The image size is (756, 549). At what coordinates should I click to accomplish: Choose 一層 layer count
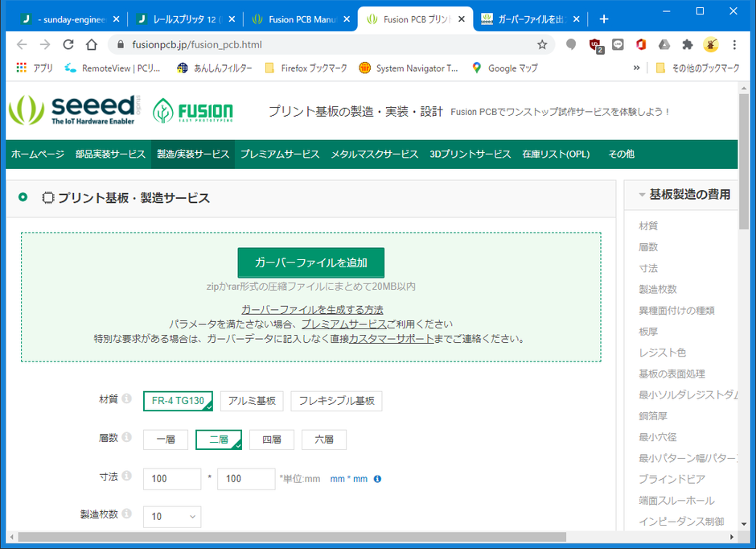coord(166,440)
